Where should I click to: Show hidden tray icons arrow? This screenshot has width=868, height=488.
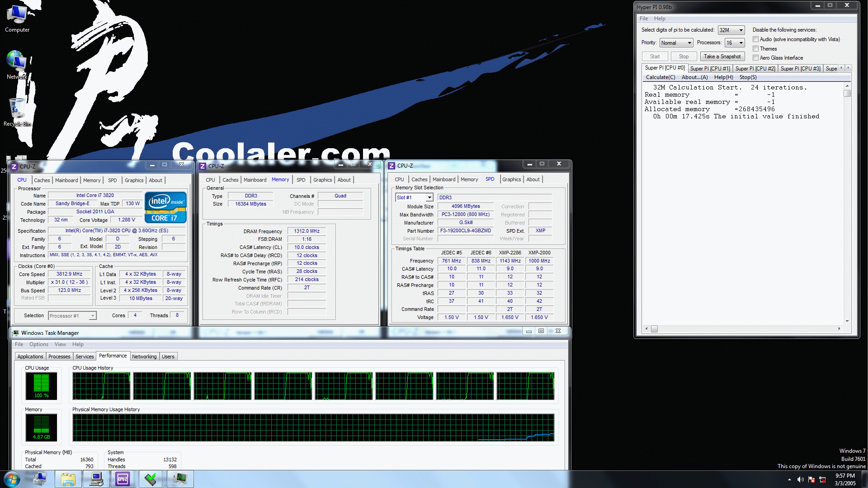pos(789,479)
